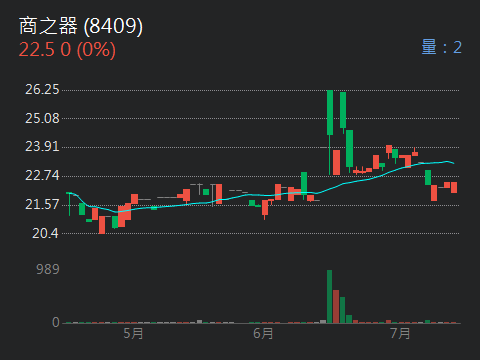Click the 989 volume axis label

pos(48,269)
